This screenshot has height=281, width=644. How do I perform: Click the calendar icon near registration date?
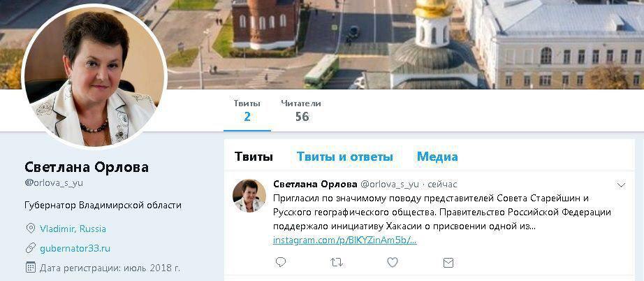(31, 268)
